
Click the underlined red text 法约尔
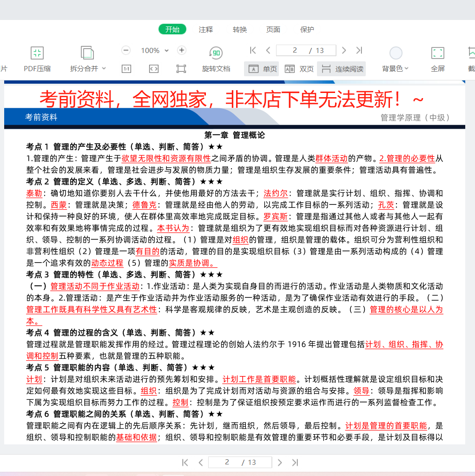(x=276, y=193)
